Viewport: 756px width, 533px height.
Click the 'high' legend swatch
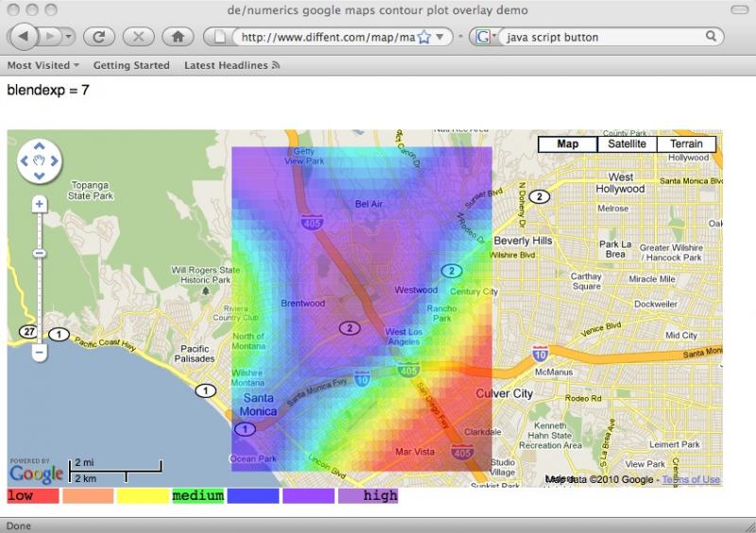[369, 496]
